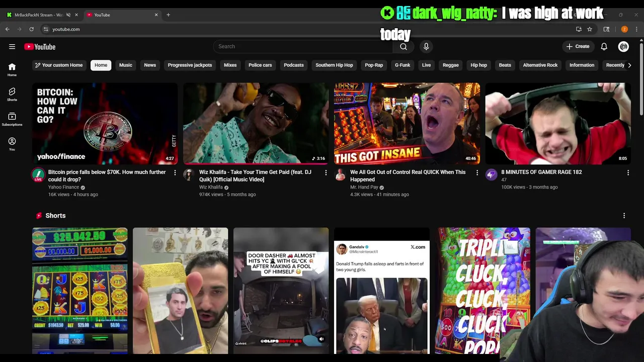644x362 pixels.
Task: Open the Gamer Rage video thumbnail
Action: point(558,124)
